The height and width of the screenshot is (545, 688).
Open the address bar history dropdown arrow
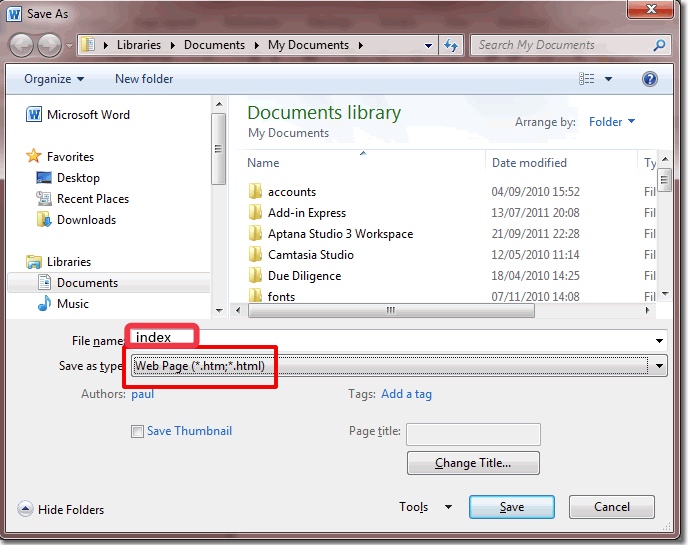click(428, 45)
